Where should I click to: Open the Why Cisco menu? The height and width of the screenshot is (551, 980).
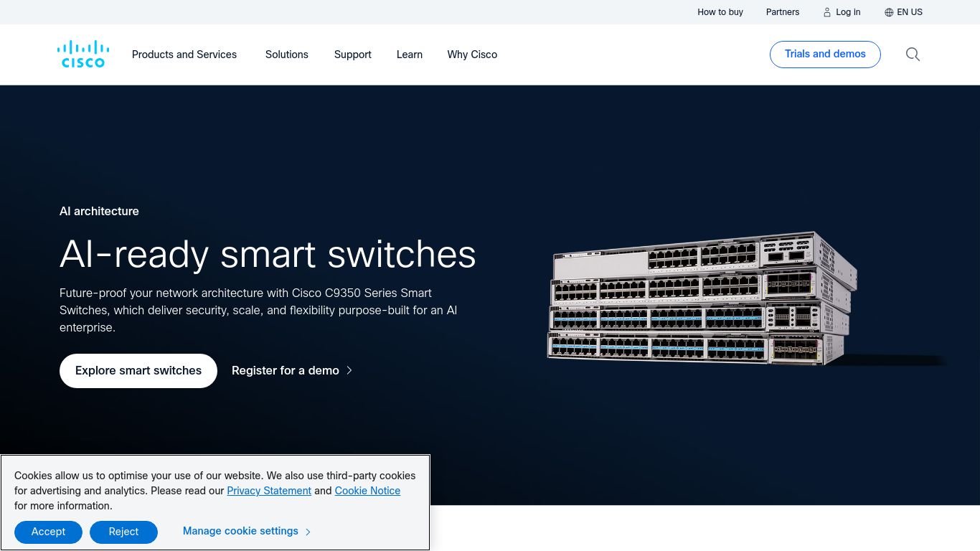click(472, 55)
